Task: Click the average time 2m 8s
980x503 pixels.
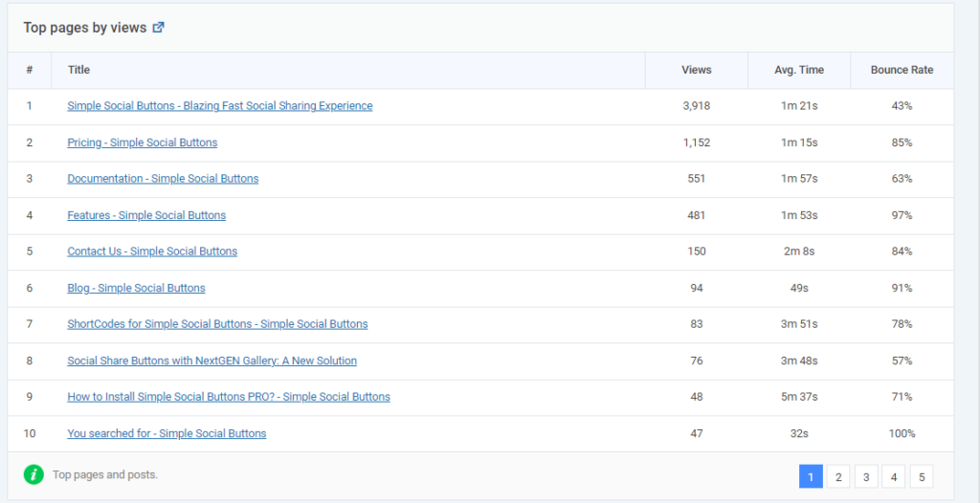Action: click(x=799, y=251)
